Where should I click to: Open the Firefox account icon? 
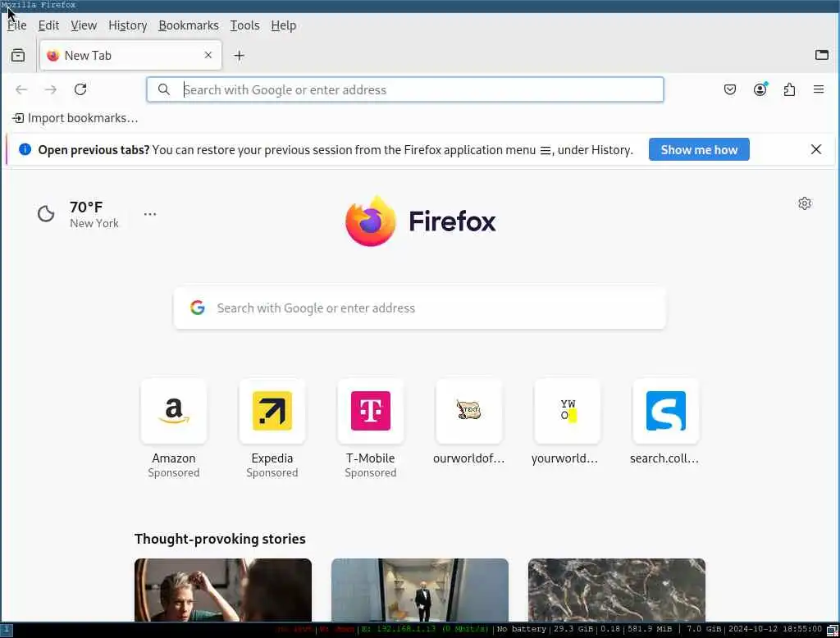pos(760,89)
